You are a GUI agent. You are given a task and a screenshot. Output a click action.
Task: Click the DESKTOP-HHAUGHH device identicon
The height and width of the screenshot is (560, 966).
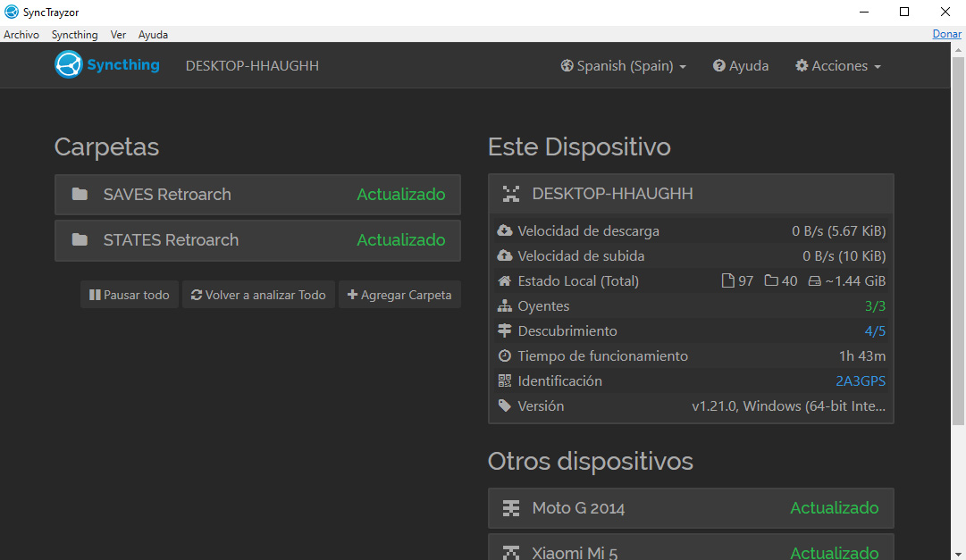click(x=511, y=194)
